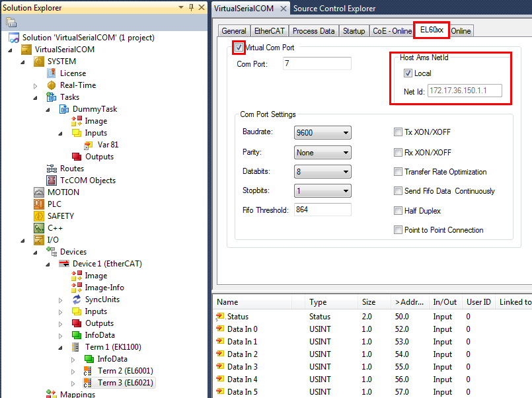Click the Solution 'VirtualSerialCOM' icon
This screenshot has width=532, height=398.
tap(14, 38)
